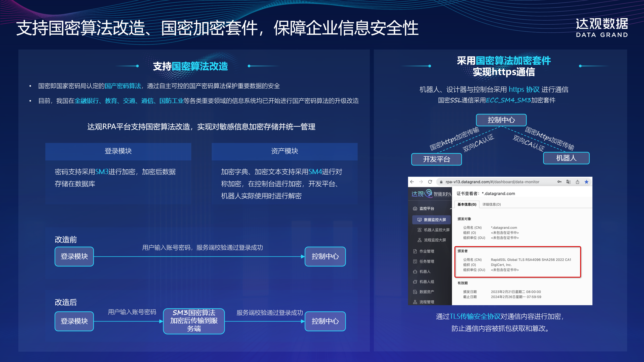Open the saved passwords key icon
Screen dimensions: 644x362
tap(559, 182)
